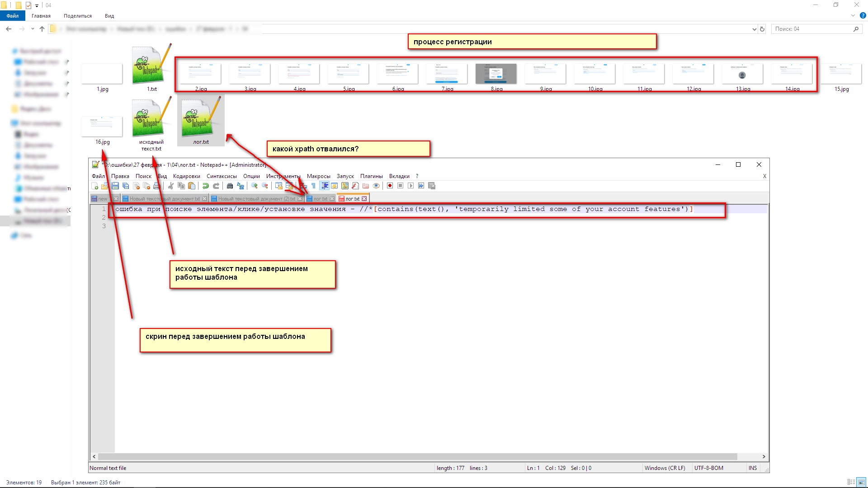Click the Undo arrow icon
The image size is (868, 488).
click(206, 186)
